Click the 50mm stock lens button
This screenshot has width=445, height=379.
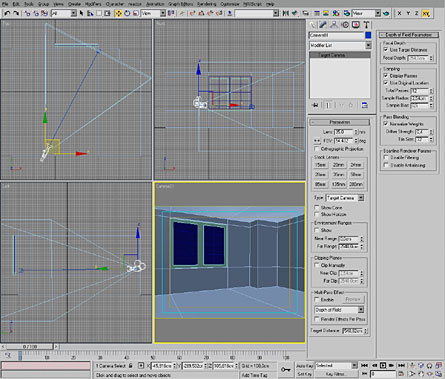[x=356, y=175]
